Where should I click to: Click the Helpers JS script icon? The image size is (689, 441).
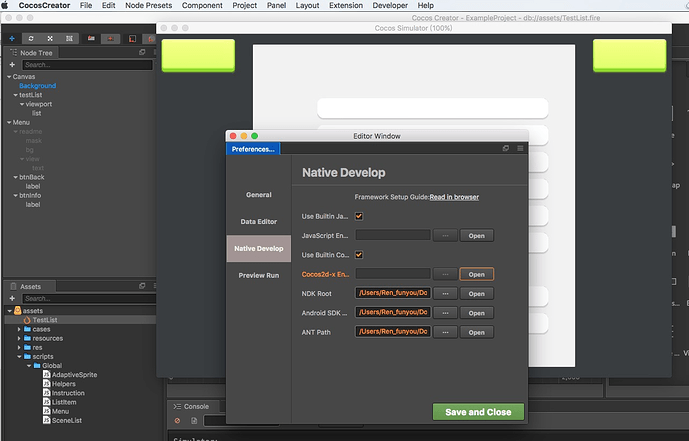(x=47, y=384)
